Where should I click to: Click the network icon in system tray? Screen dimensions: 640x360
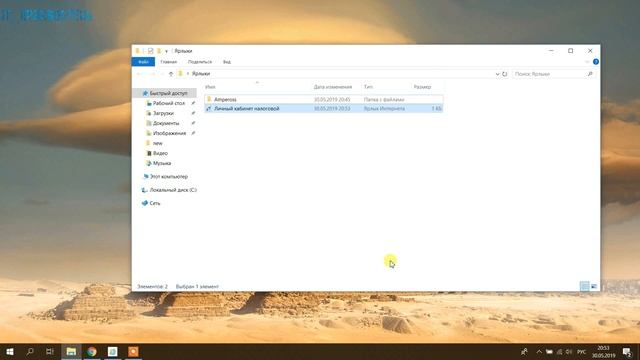[x=559, y=351]
